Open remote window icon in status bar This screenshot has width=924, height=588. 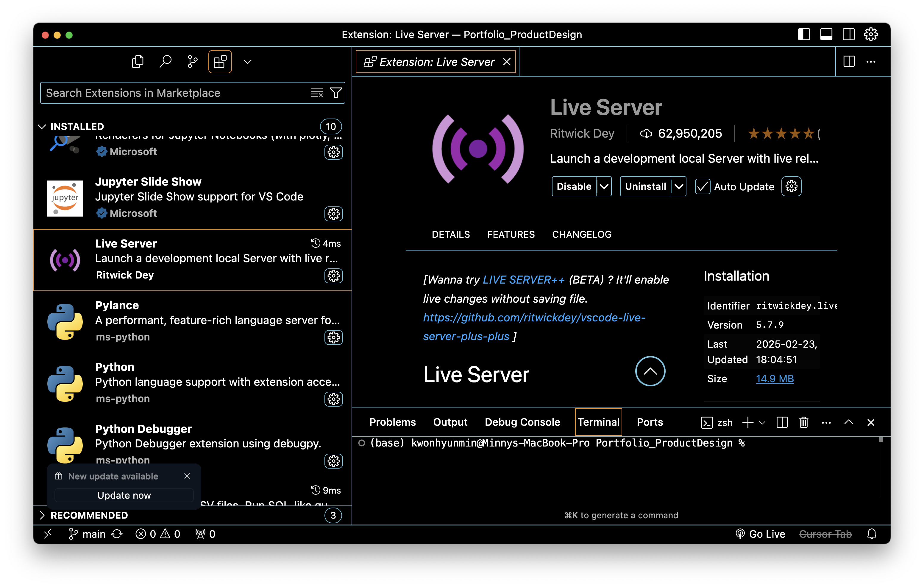48,534
